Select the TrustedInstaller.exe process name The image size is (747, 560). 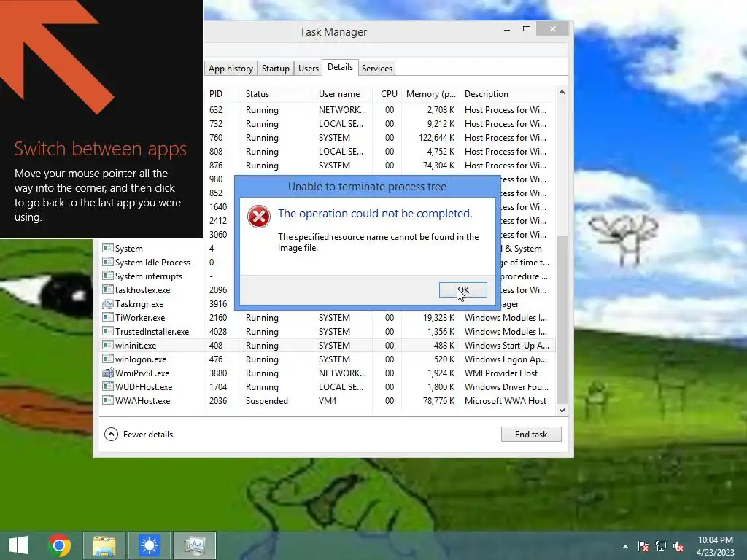[x=152, y=332]
